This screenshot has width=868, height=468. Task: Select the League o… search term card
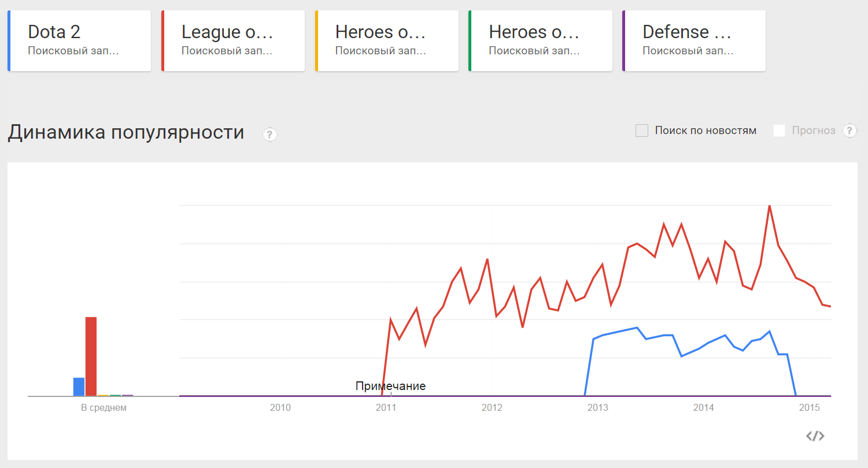point(233,41)
